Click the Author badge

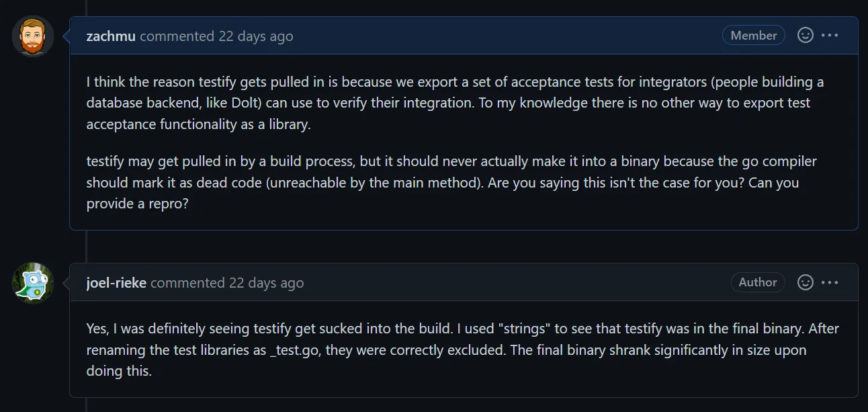click(757, 282)
